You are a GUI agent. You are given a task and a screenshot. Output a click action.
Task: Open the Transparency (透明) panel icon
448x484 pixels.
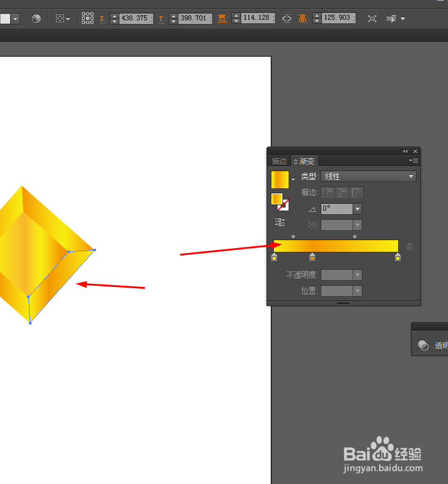coord(423,345)
